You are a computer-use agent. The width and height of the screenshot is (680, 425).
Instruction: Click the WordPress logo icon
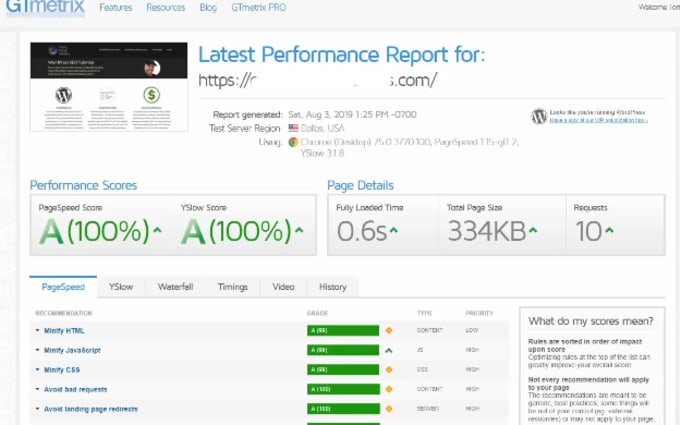(539, 116)
